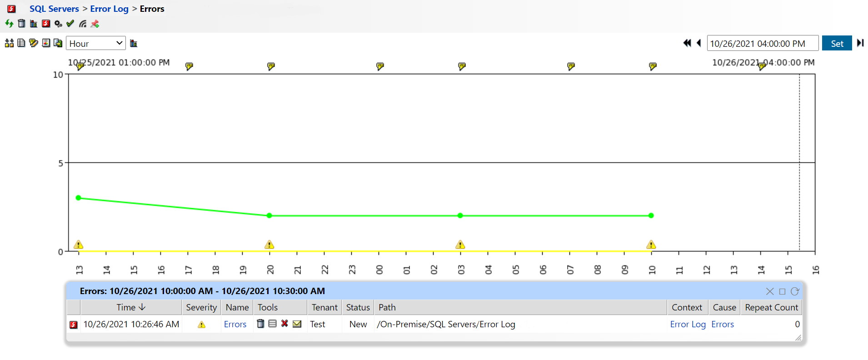Click the warning triangle at hour 20

click(269, 245)
